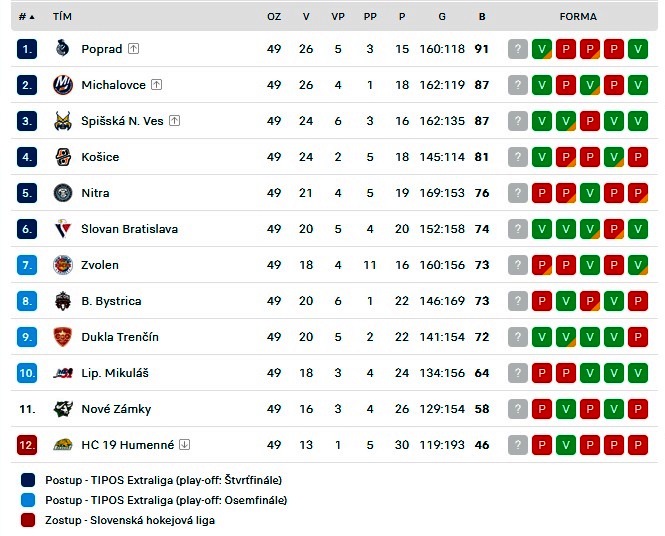Sort the table by the # rank column
The image size is (665, 536).
click(x=26, y=17)
